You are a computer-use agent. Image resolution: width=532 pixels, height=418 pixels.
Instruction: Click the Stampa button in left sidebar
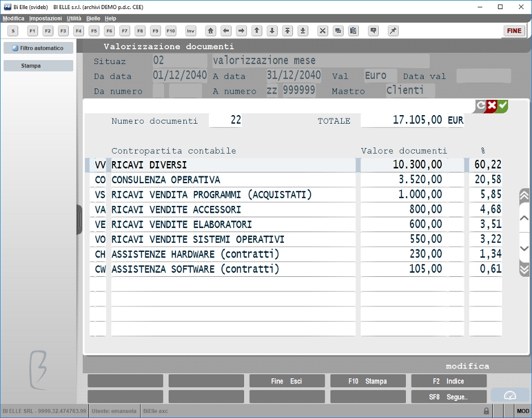(39, 65)
